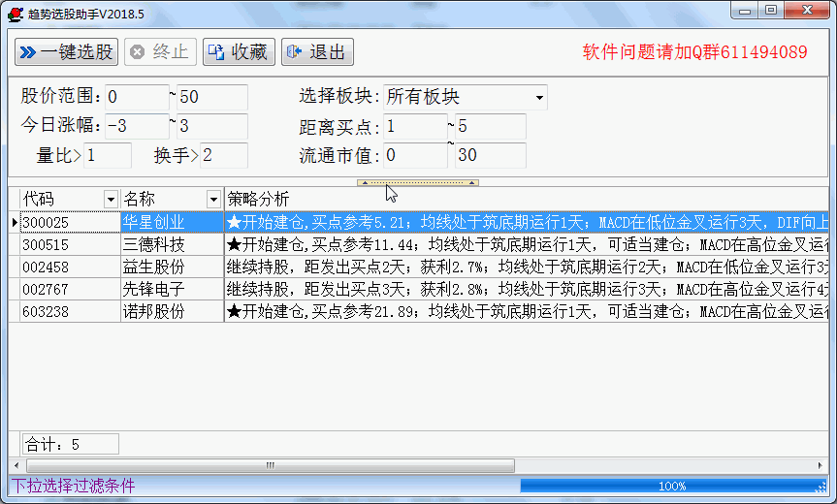Click the horizontal scrollbar right arrow
This screenshot has width=837, height=504.
(x=821, y=465)
